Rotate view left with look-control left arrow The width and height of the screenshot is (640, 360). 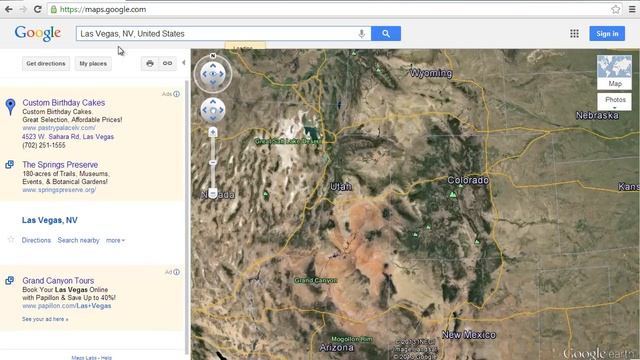click(204, 74)
